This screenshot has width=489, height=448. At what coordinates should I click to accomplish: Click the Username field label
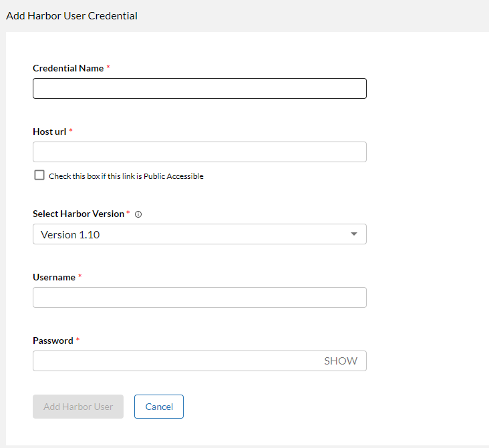point(53,277)
